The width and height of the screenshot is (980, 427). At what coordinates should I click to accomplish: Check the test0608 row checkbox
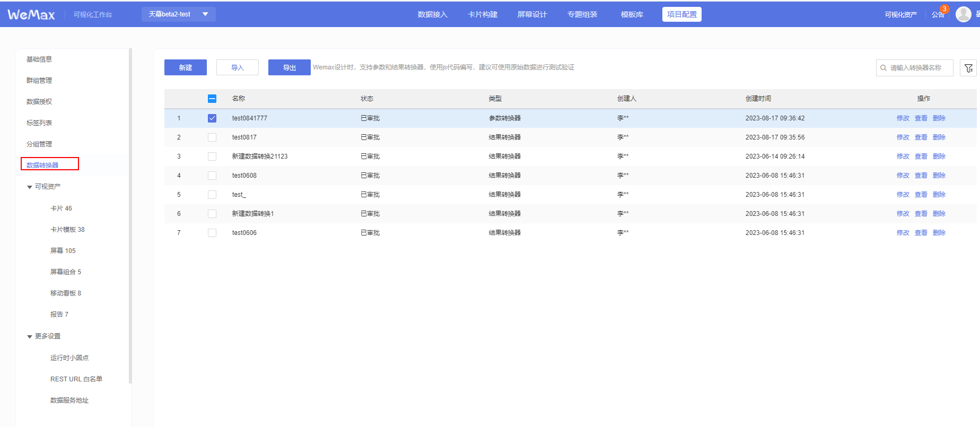pyautogui.click(x=212, y=176)
